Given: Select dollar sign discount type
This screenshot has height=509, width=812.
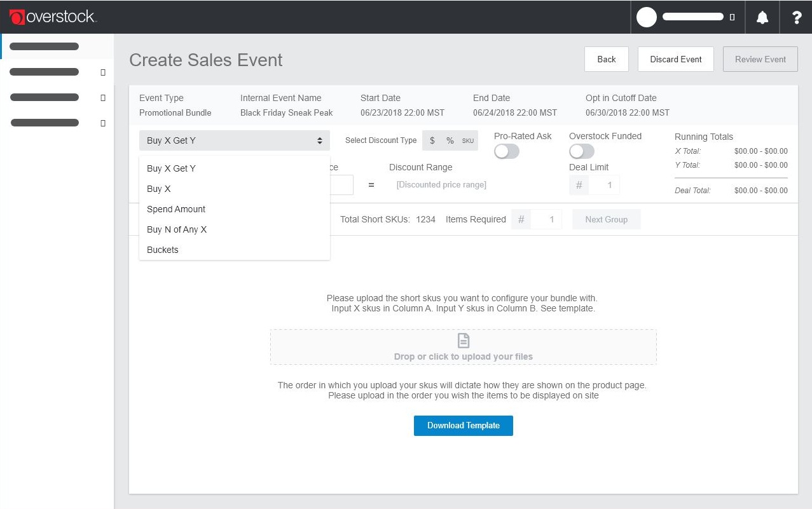Looking at the screenshot, I should (432, 140).
